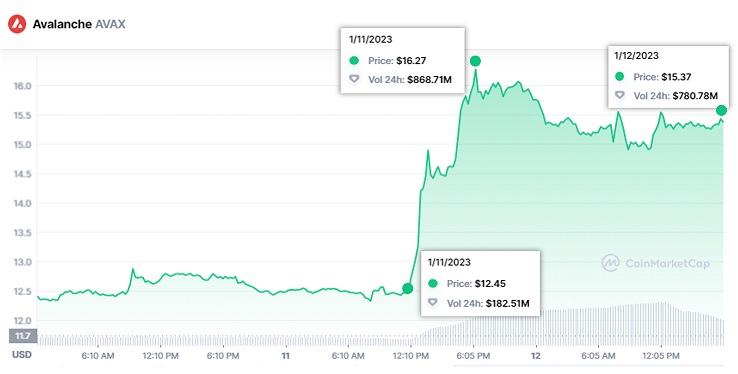Click the 6:05 PM time label
Screen dimensions: 738x374
tap(473, 356)
